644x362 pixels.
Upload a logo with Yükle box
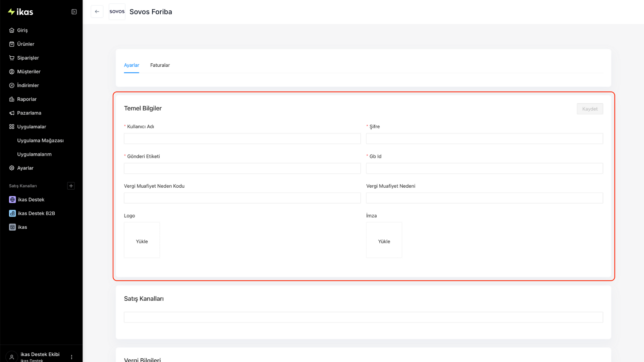coord(142,240)
